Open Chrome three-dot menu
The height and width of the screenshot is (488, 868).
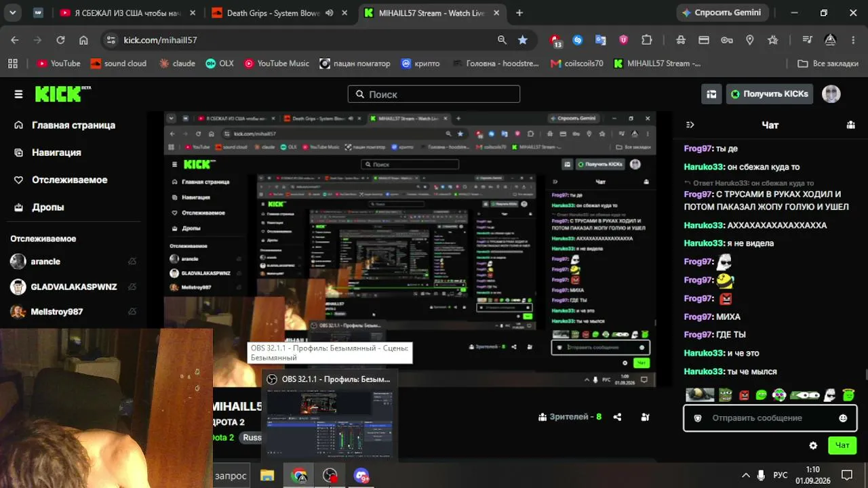(x=852, y=40)
